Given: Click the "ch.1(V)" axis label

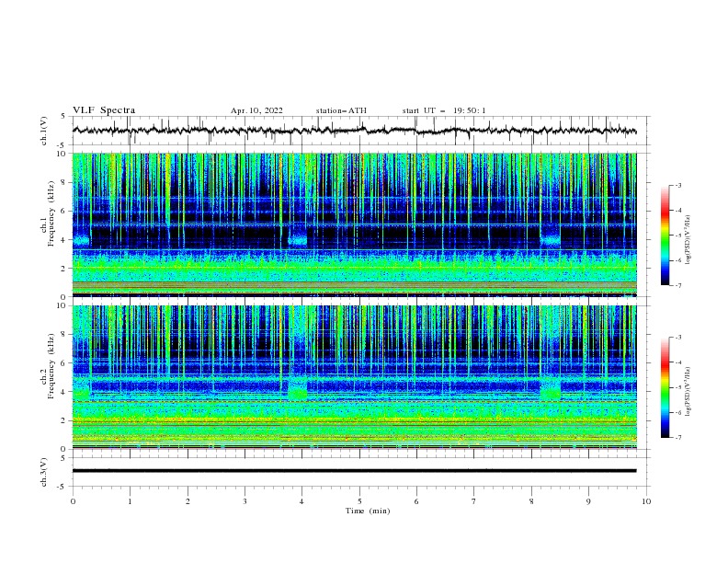Looking at the screenshot, I should (x=44, y=131).
